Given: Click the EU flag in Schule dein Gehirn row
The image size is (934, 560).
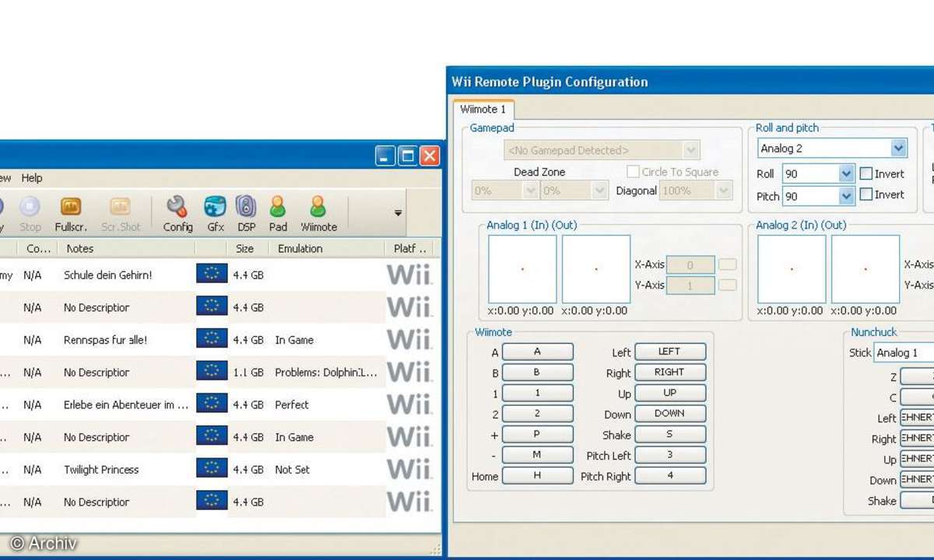Looking at the screenshot, I should [x=212, y=274].
